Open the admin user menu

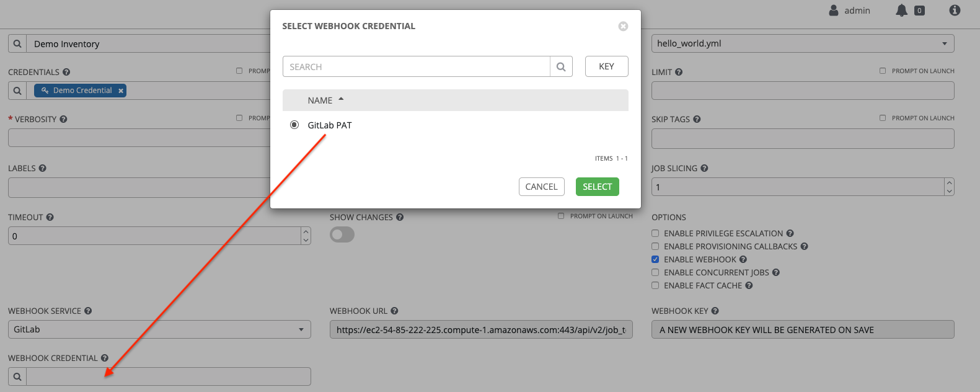pos(850,11)
